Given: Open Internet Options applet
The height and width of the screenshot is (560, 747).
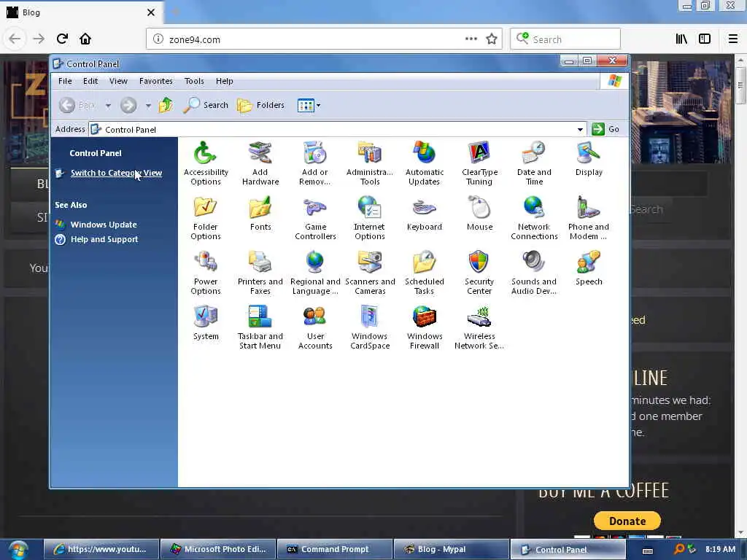Looking at the screenshot, I should (x=370, y=217).
